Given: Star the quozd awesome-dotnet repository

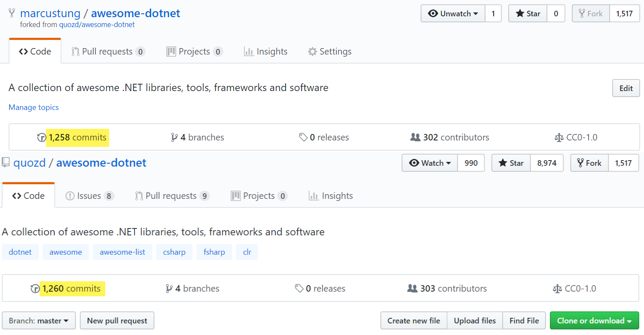Looking at the screenshot, I should [x=511, y=163].
